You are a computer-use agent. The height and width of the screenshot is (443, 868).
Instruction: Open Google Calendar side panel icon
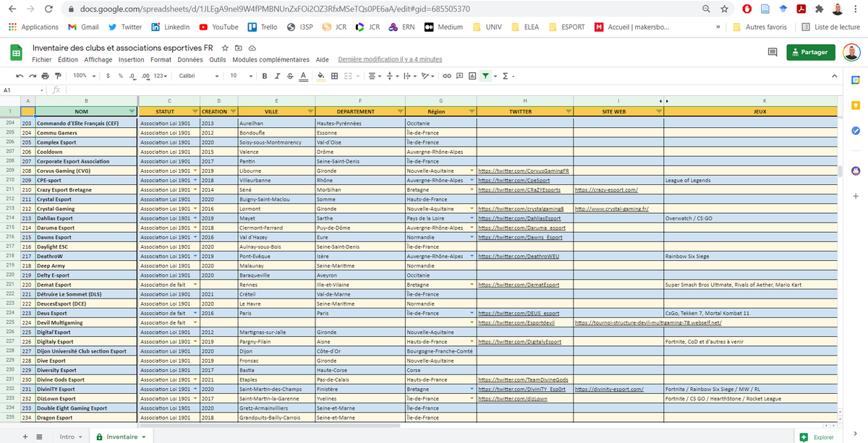pos(856,80)
